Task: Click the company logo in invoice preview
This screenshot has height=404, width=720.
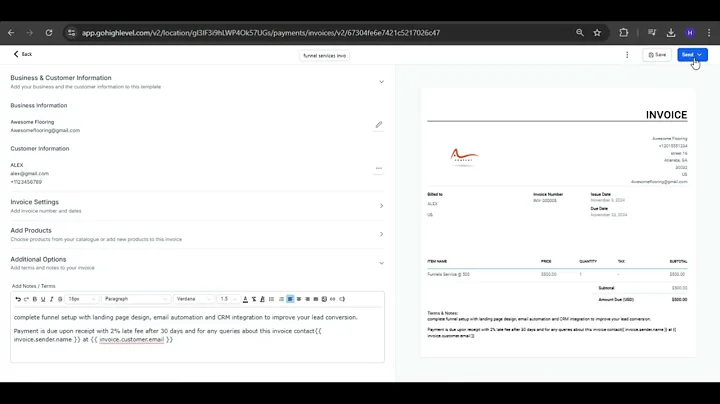Action: click(x=464, y=157)
